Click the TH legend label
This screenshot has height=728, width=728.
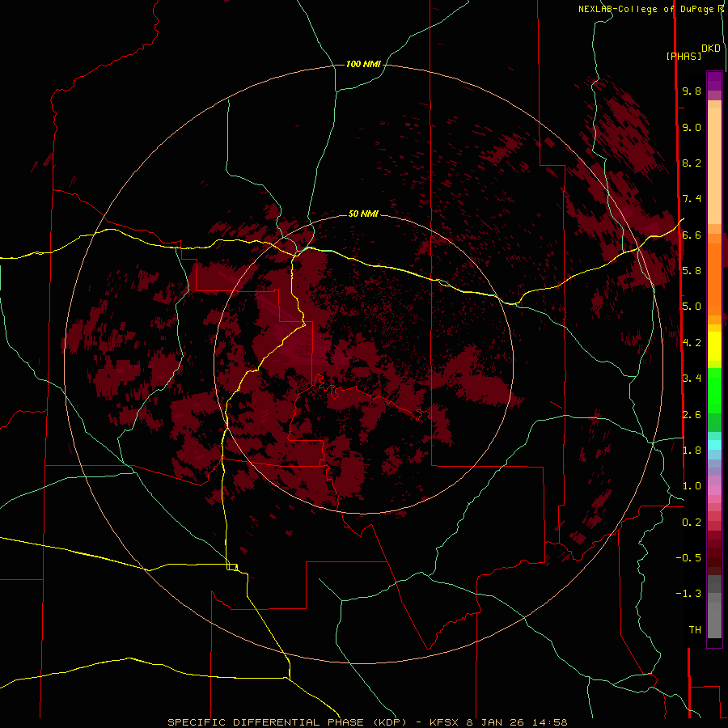pos(695,630)
